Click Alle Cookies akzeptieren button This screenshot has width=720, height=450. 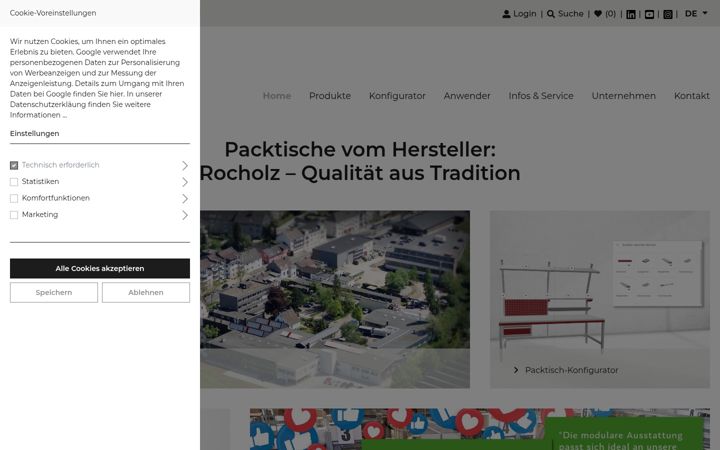tap(100, 268)
